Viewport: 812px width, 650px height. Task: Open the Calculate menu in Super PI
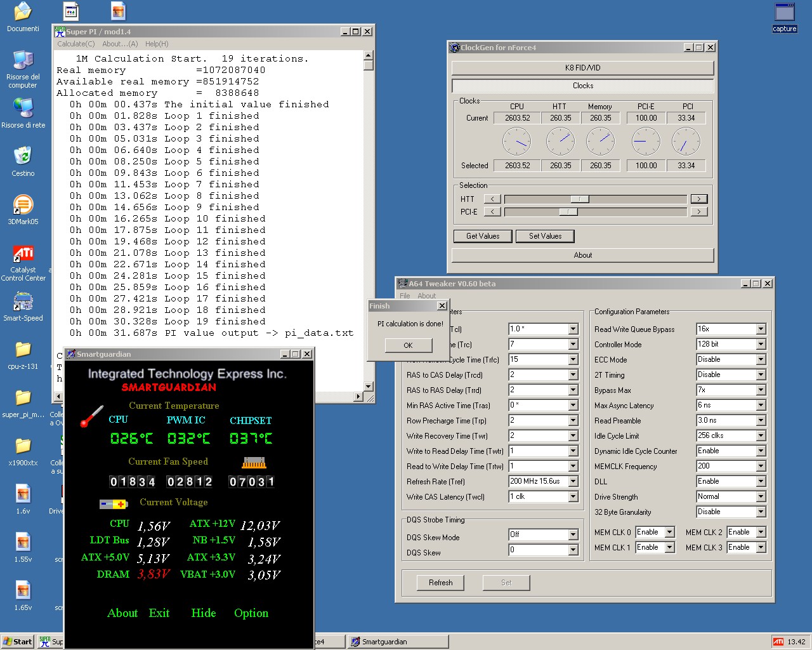[x=75, y=44]
